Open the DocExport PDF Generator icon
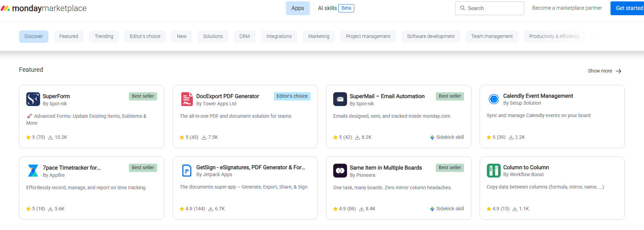Screen dimensions: 644x230 pos(187,99)
